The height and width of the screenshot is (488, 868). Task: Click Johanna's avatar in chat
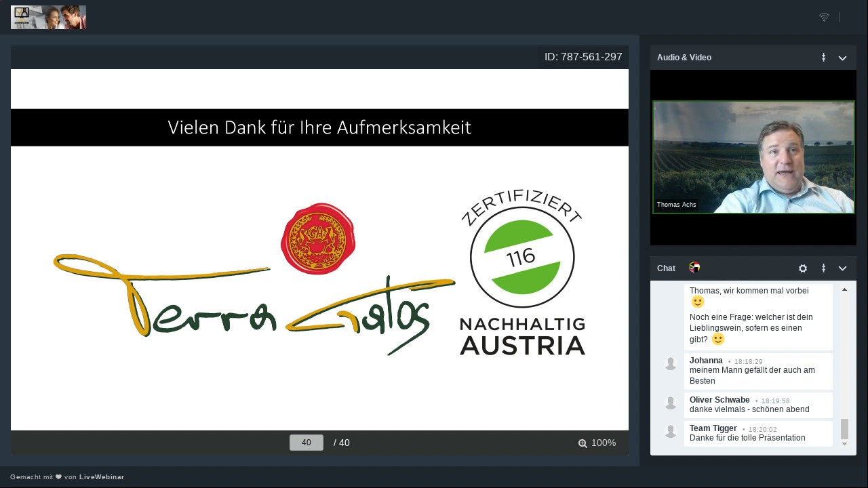(671, 363)
